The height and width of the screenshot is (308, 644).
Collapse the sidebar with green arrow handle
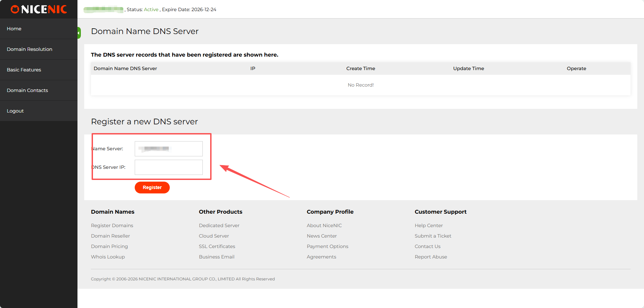coord(79,33)
